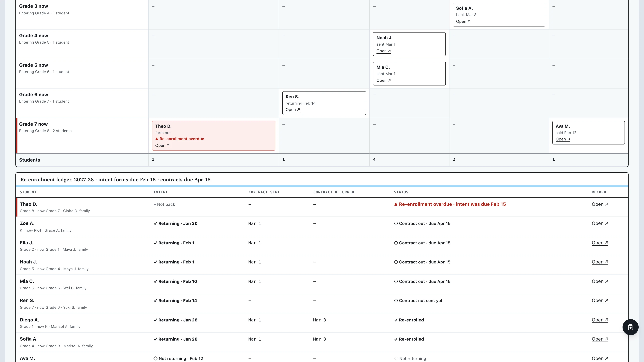Click the total count 4 in Students row
Viewport: 644px width, 362px height.
point(374,159)
